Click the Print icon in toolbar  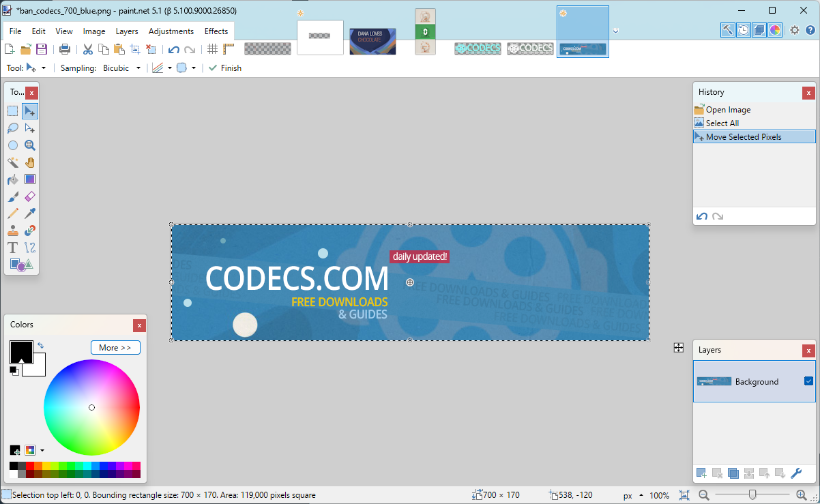click(65, 49)
